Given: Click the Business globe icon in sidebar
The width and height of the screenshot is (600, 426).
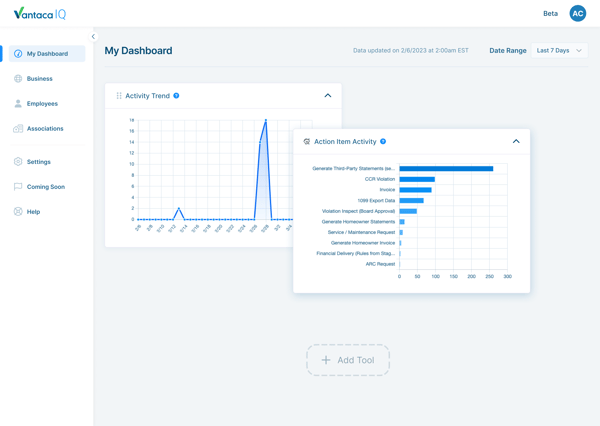Looking at the screenshot, I should tap(18, 79).
